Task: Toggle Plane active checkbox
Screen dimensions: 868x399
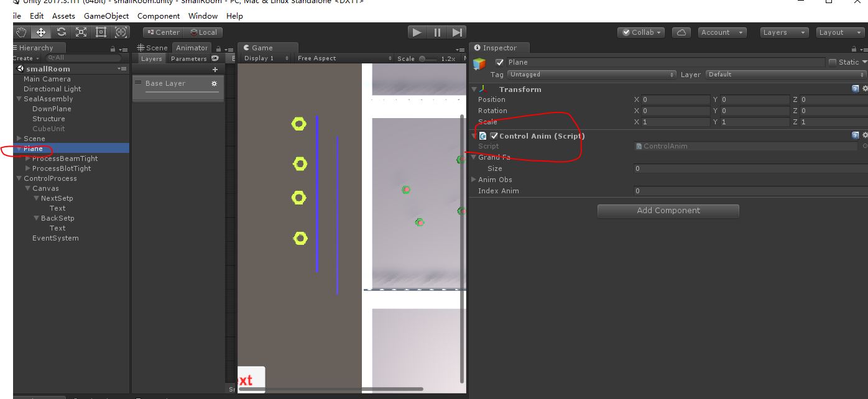Action: coord(499,62)
